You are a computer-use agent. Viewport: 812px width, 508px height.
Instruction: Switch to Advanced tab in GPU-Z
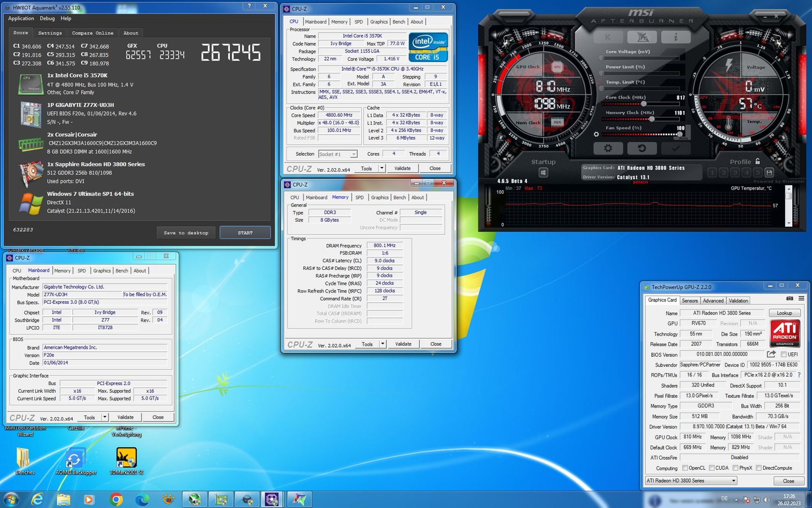coord(713,301)
